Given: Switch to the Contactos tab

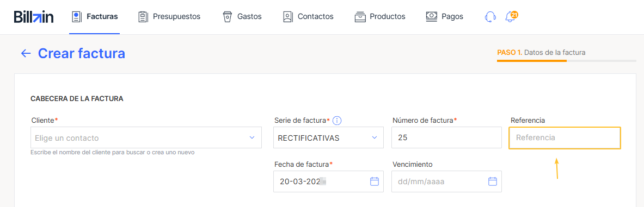Looking at the screenshot, I should click(308, 17).
